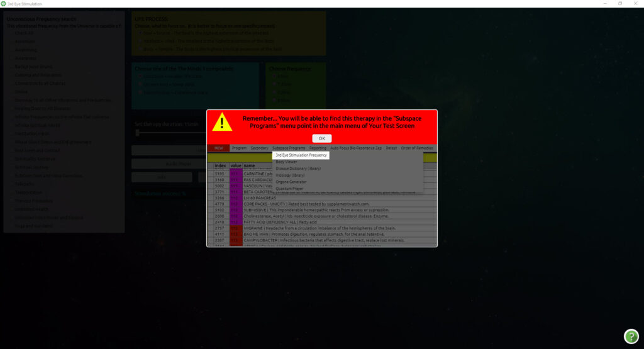
Task: Open the Reporting menu
Action: point(318,148)
